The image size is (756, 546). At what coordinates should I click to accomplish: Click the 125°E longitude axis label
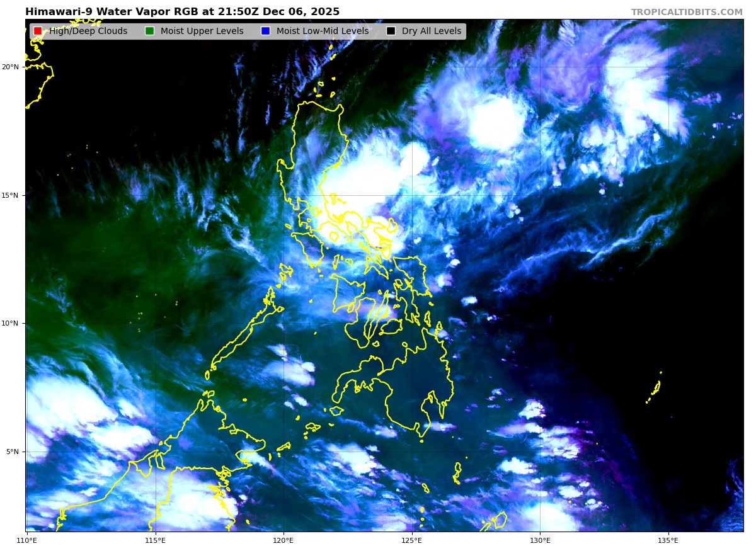pyautogui.click(x=412, y=540)
